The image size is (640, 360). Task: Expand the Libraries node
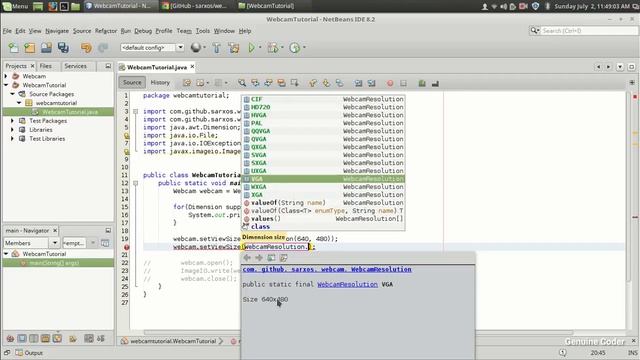tap(13, 130)
